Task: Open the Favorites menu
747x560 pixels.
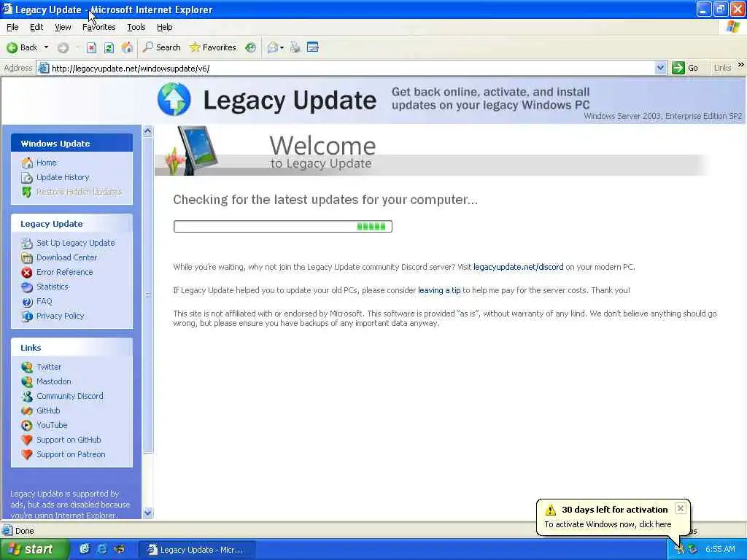Action: (98, 27)
